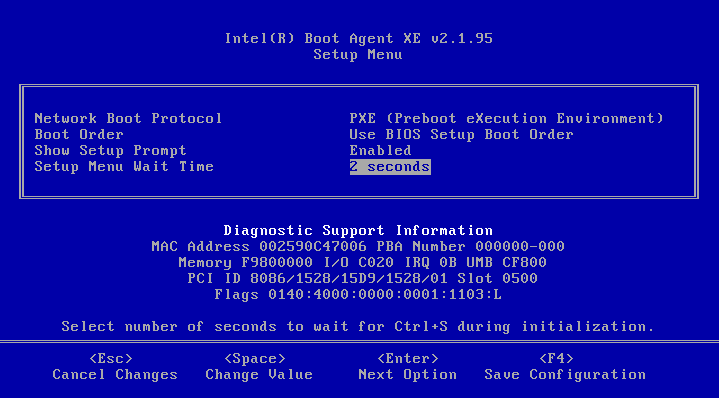Click the IRQ 0B text
Viewport: 719px width, 398px height.
click(431, 262)
